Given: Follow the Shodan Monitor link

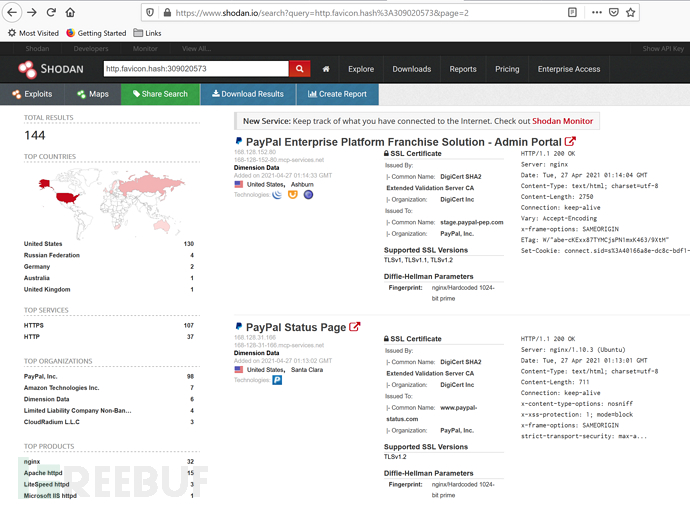Looking at the screenshot, I should click(x=562, y=121).
